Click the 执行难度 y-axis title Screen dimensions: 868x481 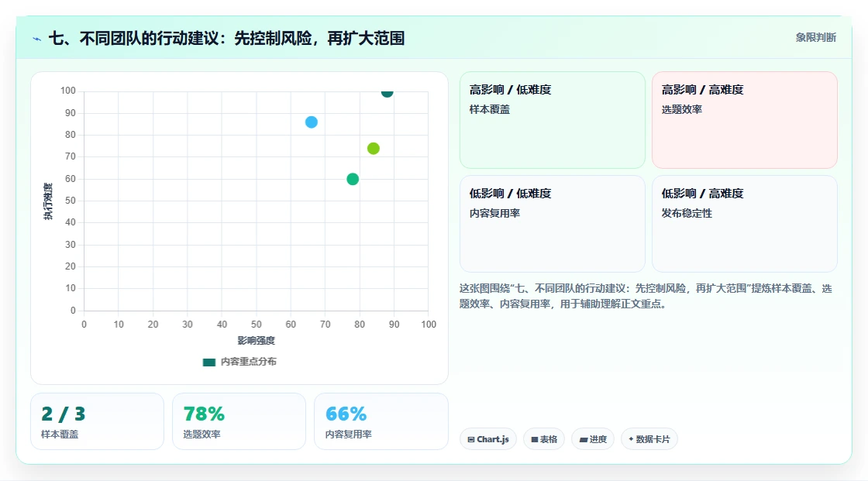point(48,201)
